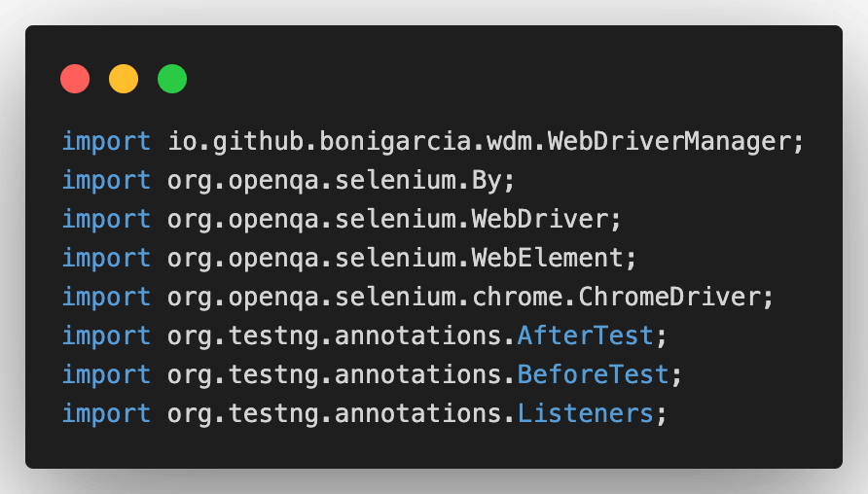Image resolution: width=868 pixels, height=494 pixels.
Task: Click the import keyword on the BeforeTest line
Action: (106, 374)
